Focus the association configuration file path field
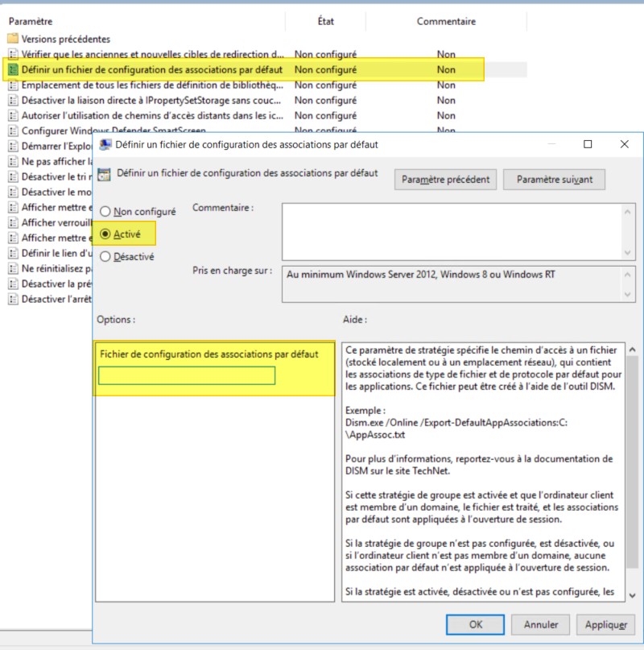This screenshot has width=644, height=650. [187, 375]
